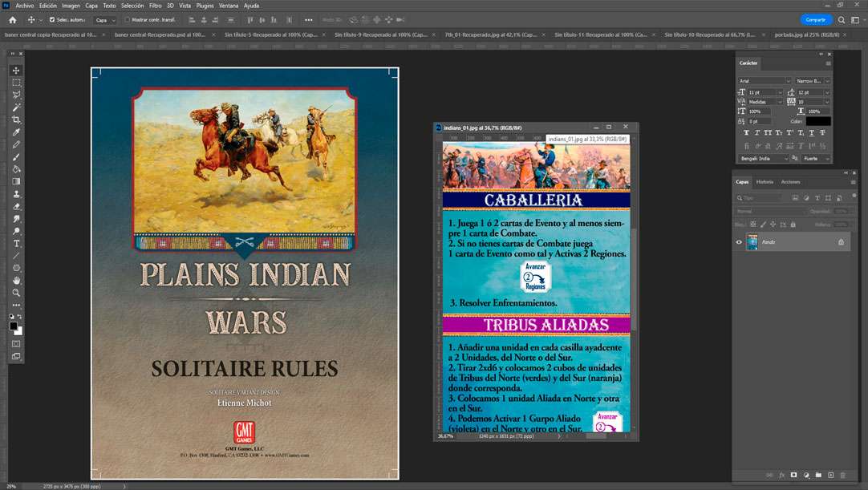Screen dimensions: 868x490
Task: Select the Clone Stamp tool
Action: pyautogui.click(x=16, y=194)
